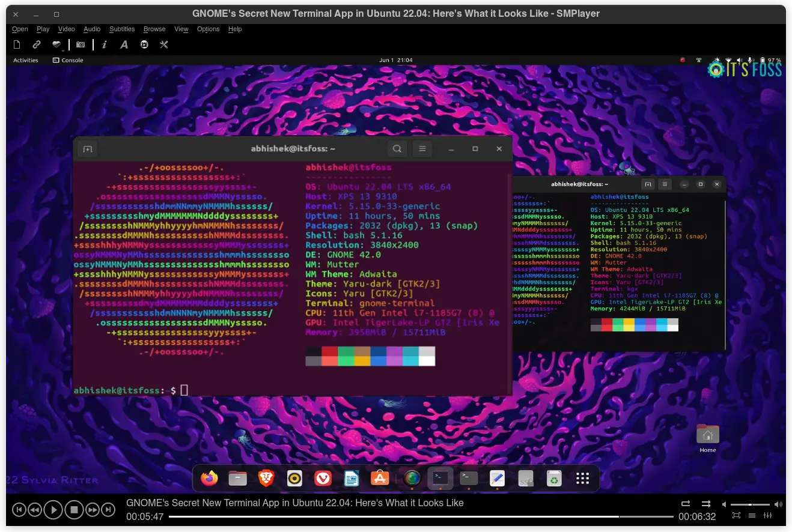Take a screenshot with the camera icon
The width and height of the screenshot is (792, 532).
tap(81, 44)
